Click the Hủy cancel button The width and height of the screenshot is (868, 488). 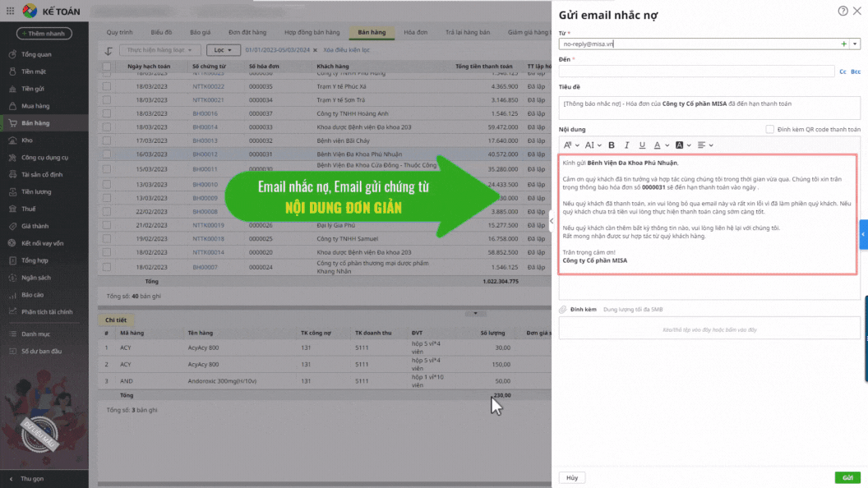(572, 477)
